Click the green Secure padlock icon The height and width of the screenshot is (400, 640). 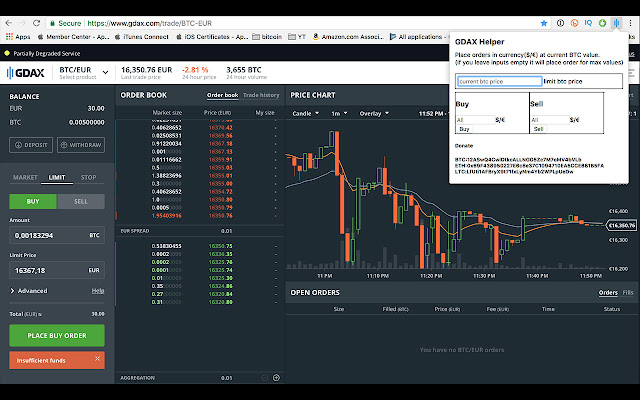tap(52, 23)
